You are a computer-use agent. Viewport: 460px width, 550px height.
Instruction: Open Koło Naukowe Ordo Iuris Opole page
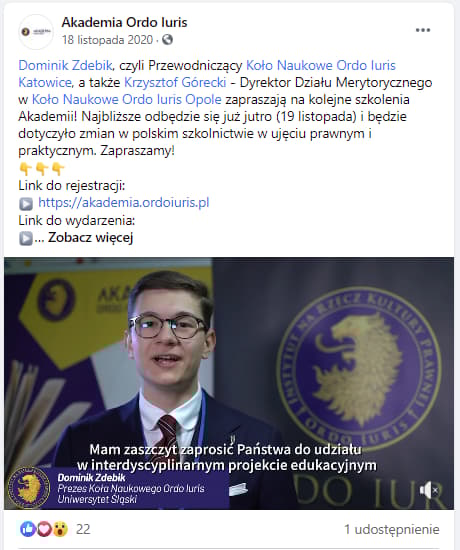[127, 99]
